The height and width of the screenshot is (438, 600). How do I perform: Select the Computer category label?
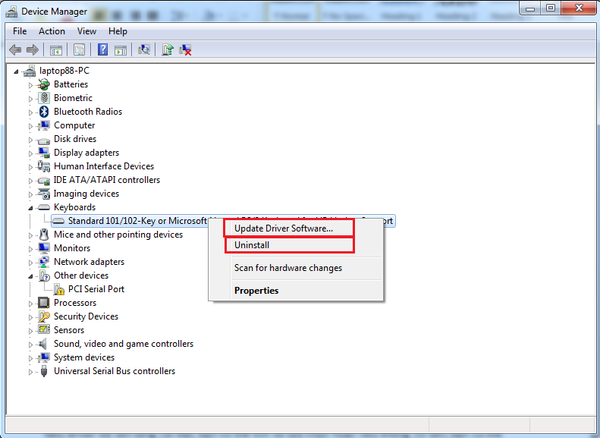(74, 125)
